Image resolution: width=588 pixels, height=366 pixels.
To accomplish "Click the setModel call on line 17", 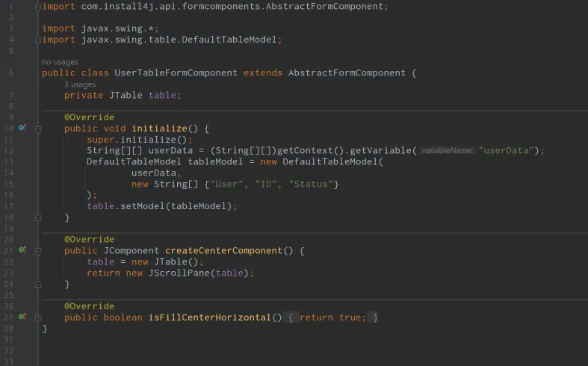I will pyautogui.click(x=143, y=206).
